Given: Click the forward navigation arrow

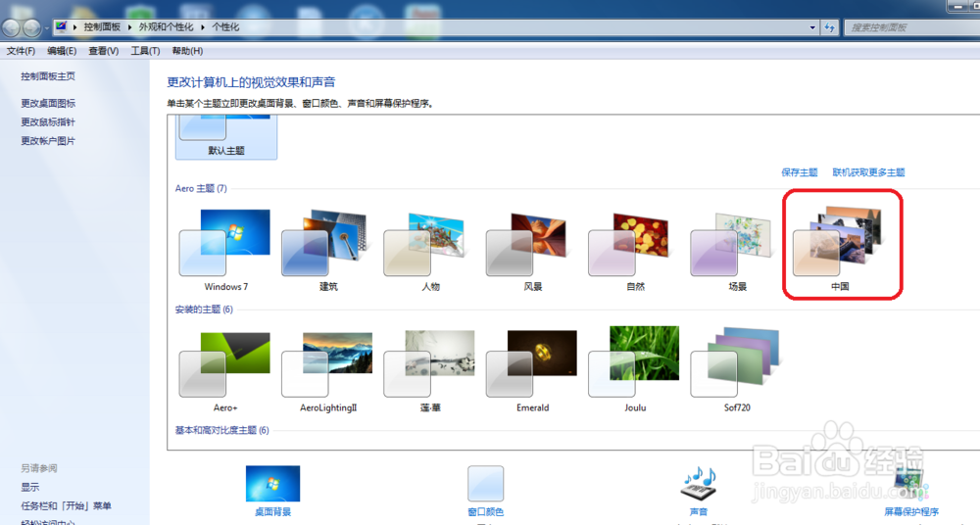Looking at the screenshot, I should 31,27.
